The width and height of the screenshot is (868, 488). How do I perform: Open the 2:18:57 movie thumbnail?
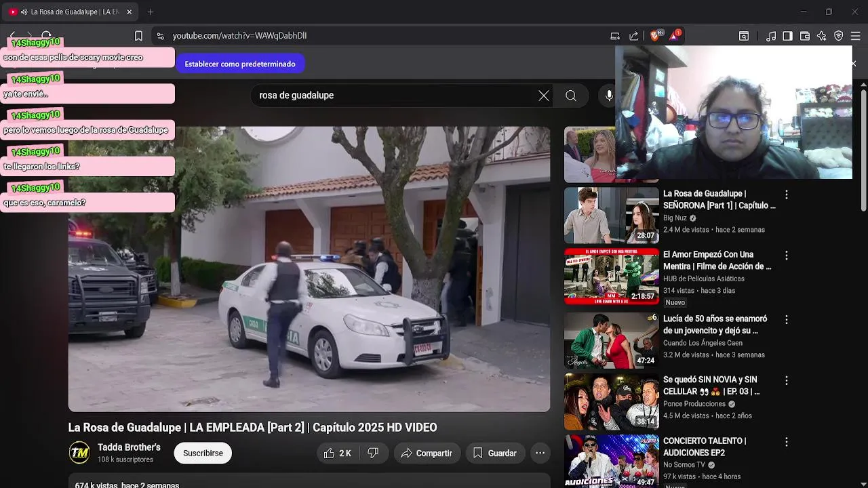(612, 277)
